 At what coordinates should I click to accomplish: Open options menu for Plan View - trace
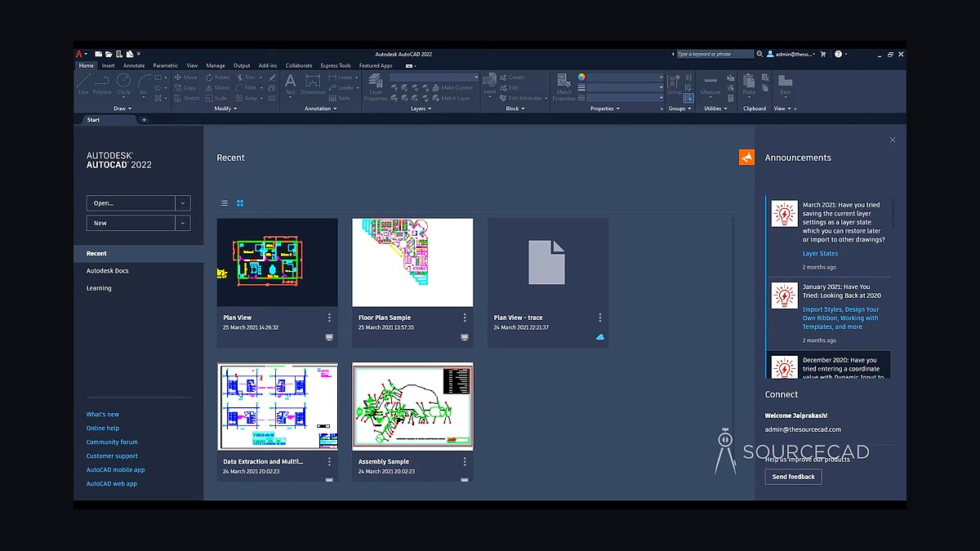tap(600, 318)
